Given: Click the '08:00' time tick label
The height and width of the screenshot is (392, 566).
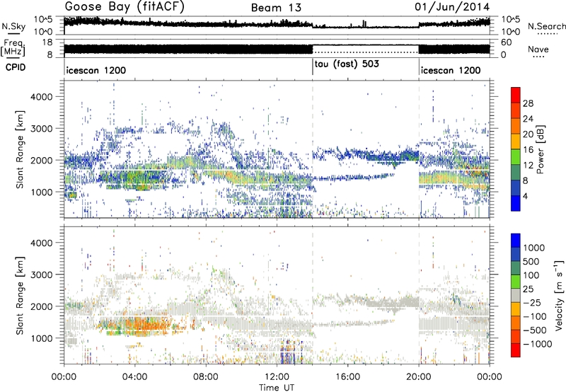Looking at the screenshot, I should tap(205, 377).
